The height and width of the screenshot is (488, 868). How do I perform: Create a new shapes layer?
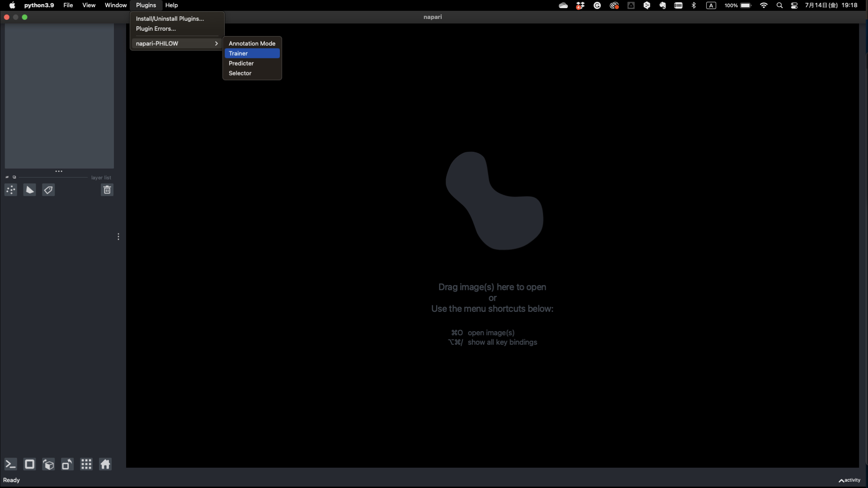click(x=29, y=190)
